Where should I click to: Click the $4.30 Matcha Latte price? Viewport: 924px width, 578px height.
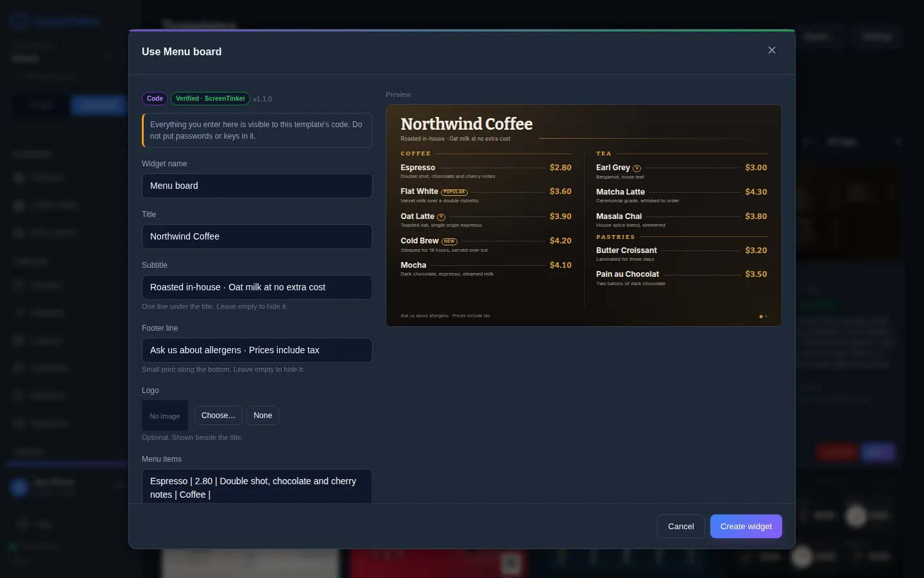[756, 192]
